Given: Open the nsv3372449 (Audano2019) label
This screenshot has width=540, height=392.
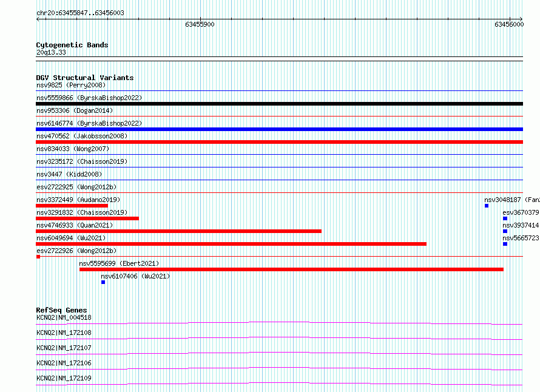Looking at the screenshot, I should [78, 200].
